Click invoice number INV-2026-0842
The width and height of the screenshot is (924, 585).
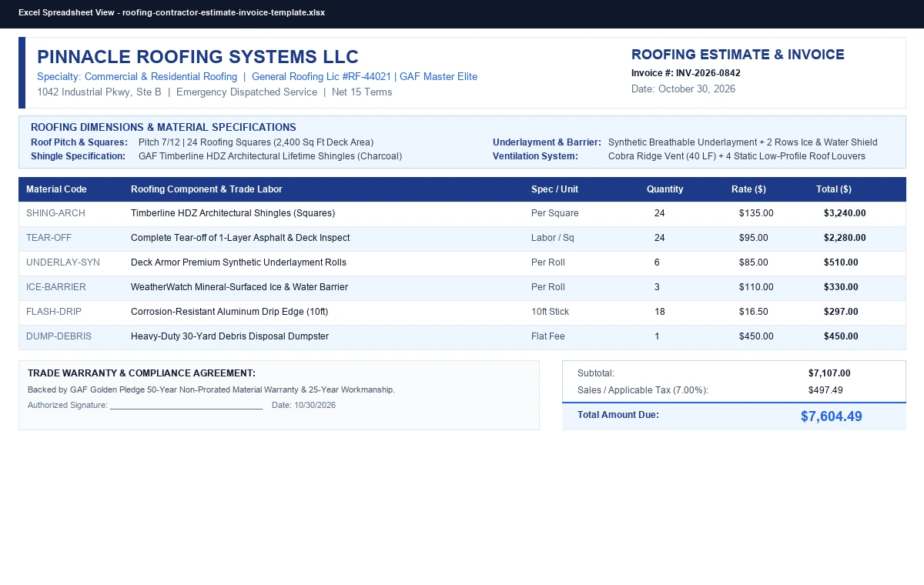708,73
